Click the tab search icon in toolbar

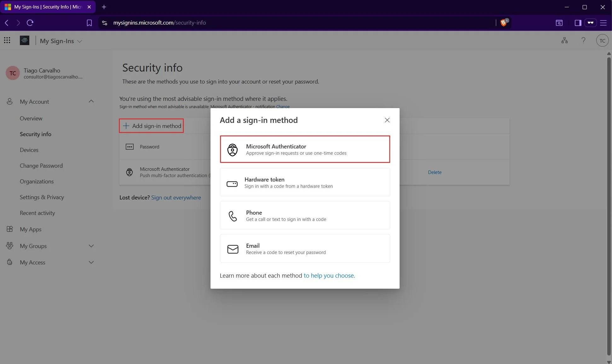pyautogui.click(x=559, y=23)
